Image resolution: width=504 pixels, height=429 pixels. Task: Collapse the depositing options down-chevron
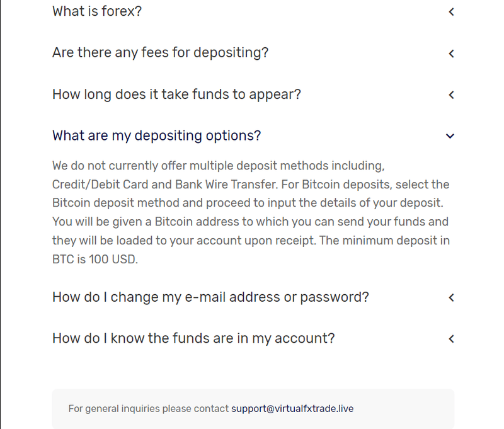click(x=450, y=136)
